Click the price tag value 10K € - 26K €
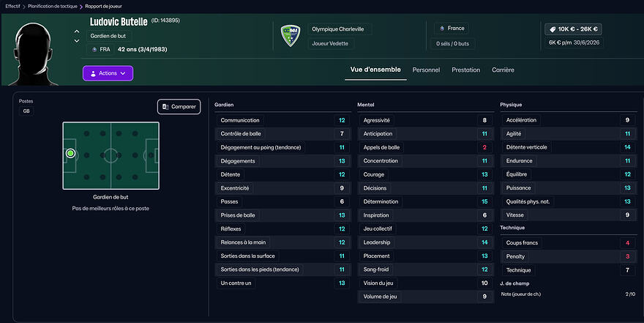 (574, 29)
